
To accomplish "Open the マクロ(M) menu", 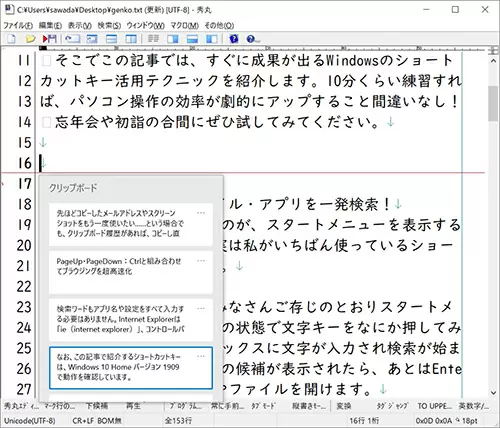I will (184, 25).
